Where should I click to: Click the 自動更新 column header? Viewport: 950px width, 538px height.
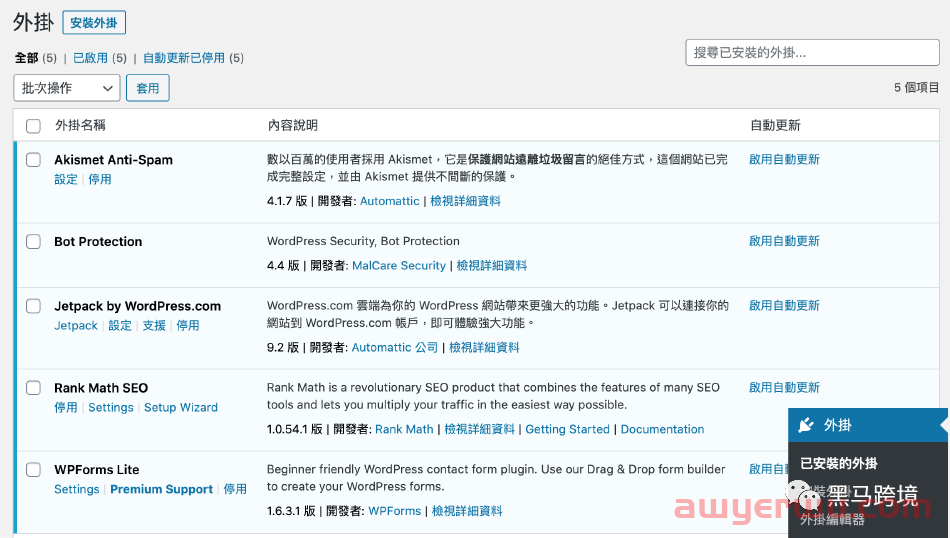pyautogui.click(x=775, y=125)
